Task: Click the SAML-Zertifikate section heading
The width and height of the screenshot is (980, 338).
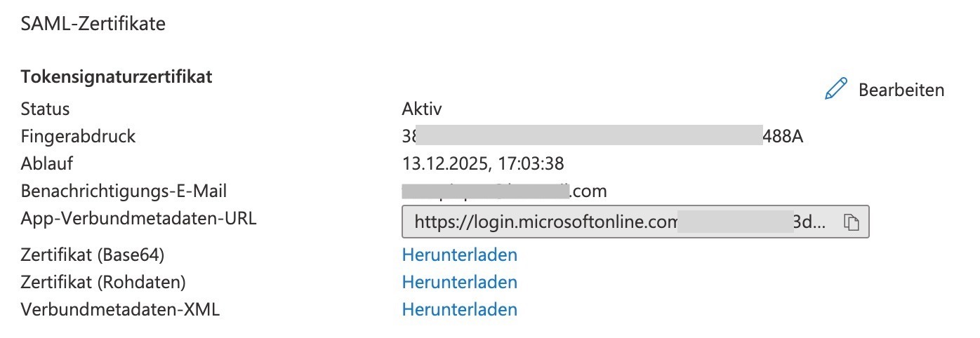Action: point(93,24)
